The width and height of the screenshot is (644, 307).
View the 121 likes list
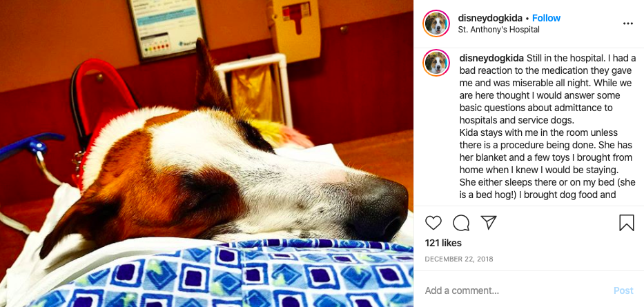(x=443, y=243)
